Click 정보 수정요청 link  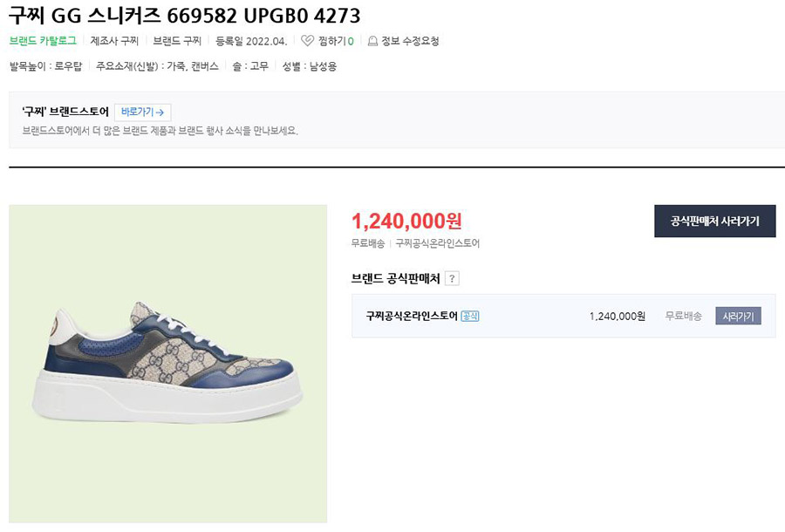410,41
